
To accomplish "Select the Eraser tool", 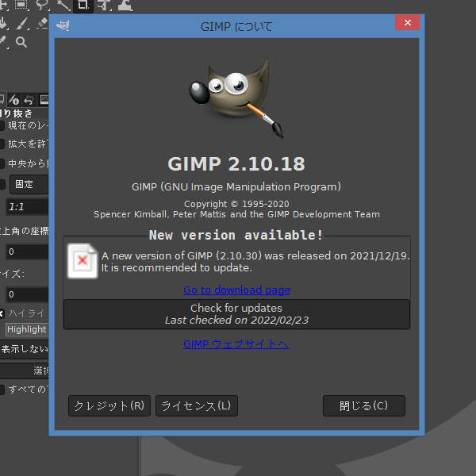I will (42, 23).
